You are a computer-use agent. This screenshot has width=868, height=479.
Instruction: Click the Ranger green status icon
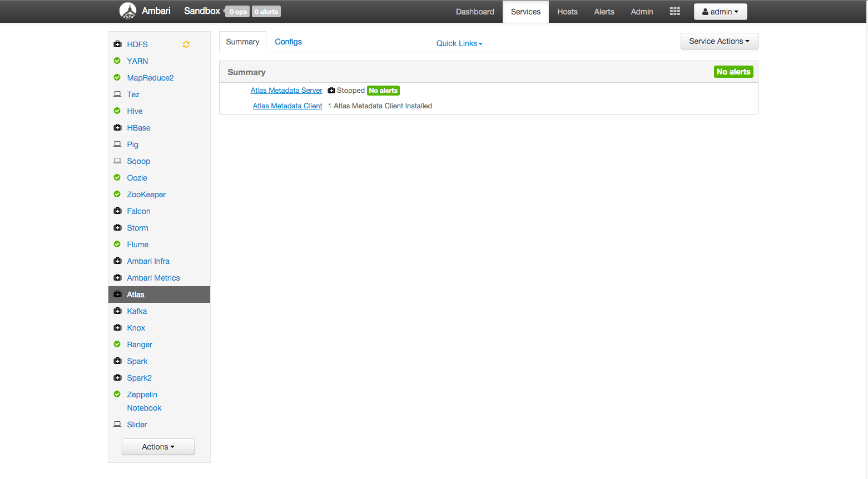(117, 344)
